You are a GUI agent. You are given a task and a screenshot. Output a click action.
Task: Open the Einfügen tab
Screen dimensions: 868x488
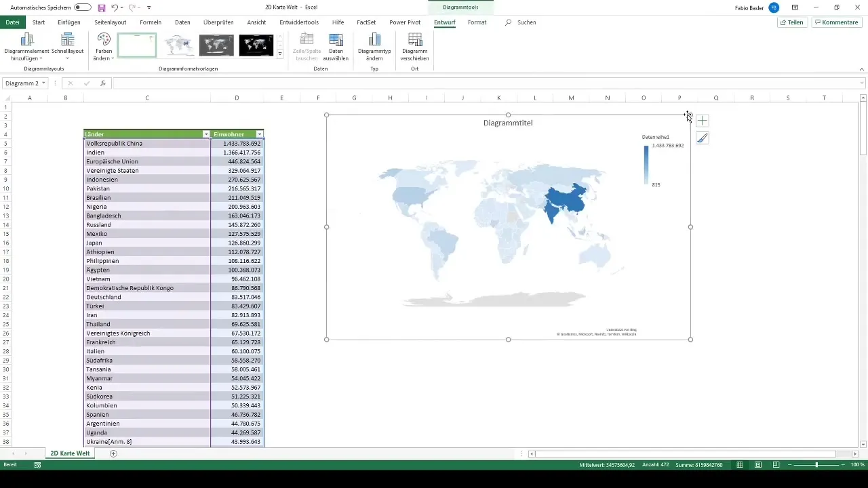(x=69, y=22)
